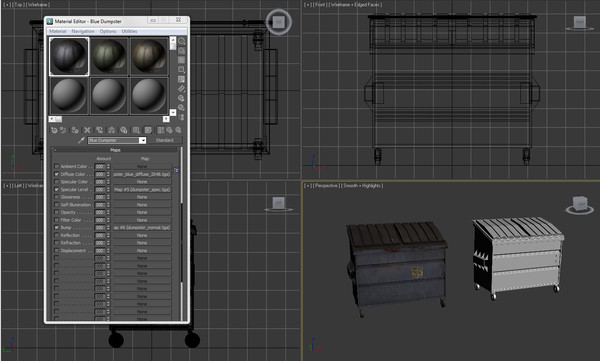Screen dimensions: 600x361
Task: Click Ambient Color None map button
Action: click(142, 167)
